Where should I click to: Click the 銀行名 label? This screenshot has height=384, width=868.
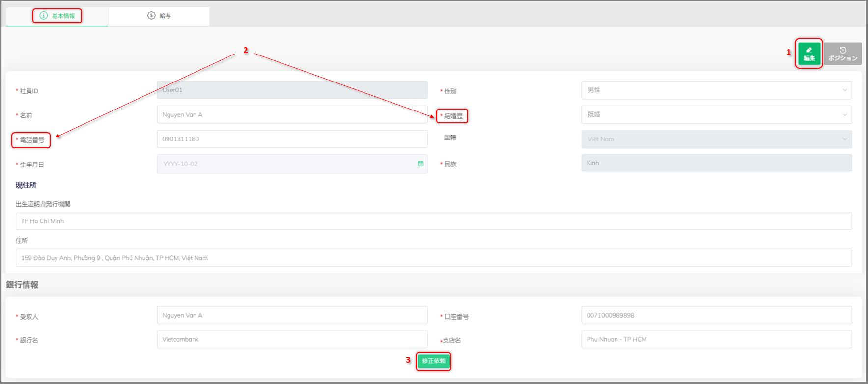tap(29, 340)
